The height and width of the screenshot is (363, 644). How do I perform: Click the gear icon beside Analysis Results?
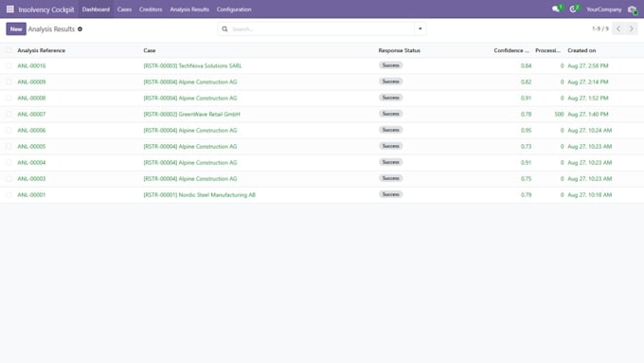pyautogui.click(x=80, y=29)
